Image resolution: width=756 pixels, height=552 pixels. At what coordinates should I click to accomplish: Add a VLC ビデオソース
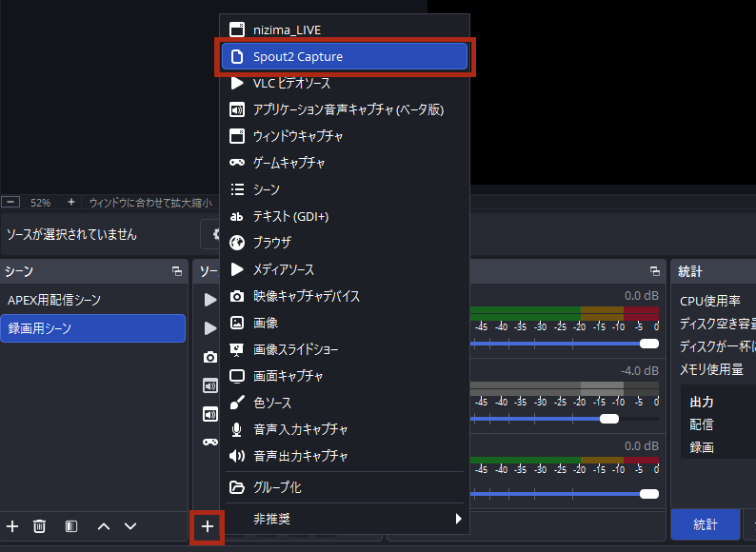click(x=345, y=83)
